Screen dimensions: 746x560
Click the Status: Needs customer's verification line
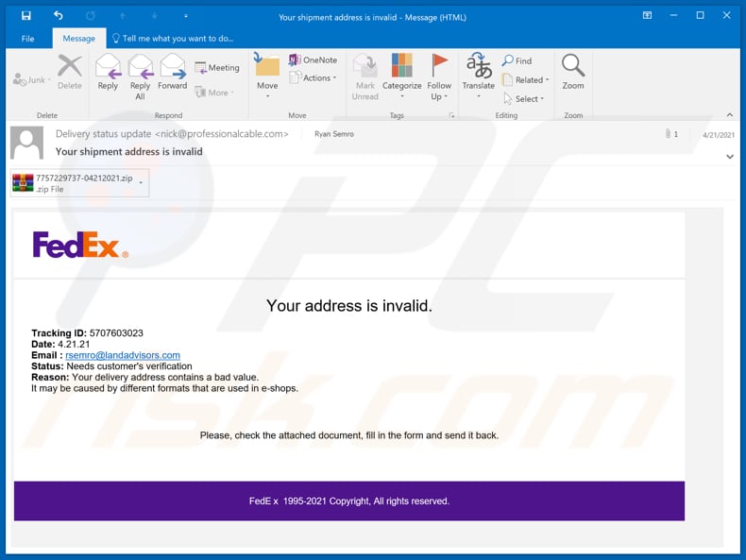(111, 366)
